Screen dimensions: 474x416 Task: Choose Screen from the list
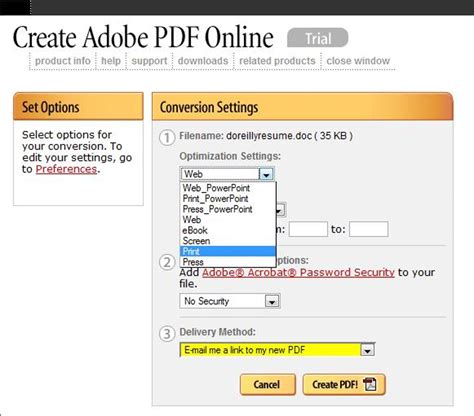click(x=228, y=241)
